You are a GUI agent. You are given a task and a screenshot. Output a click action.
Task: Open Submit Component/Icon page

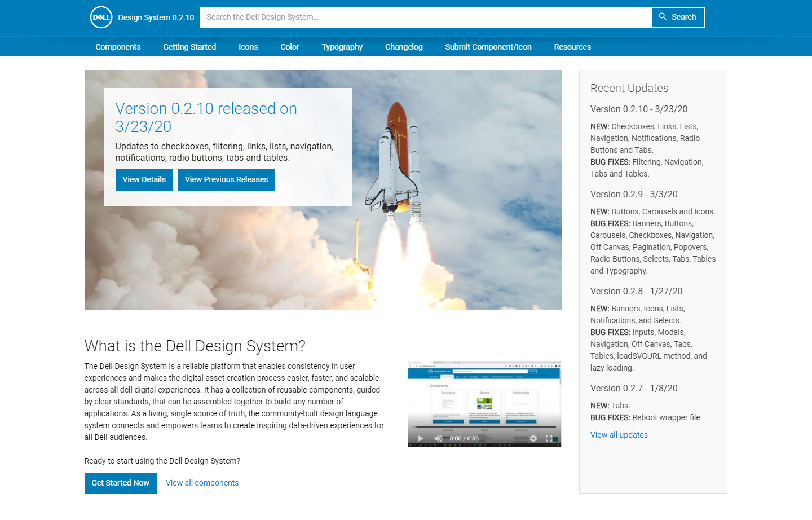click(x=488, y=47)
